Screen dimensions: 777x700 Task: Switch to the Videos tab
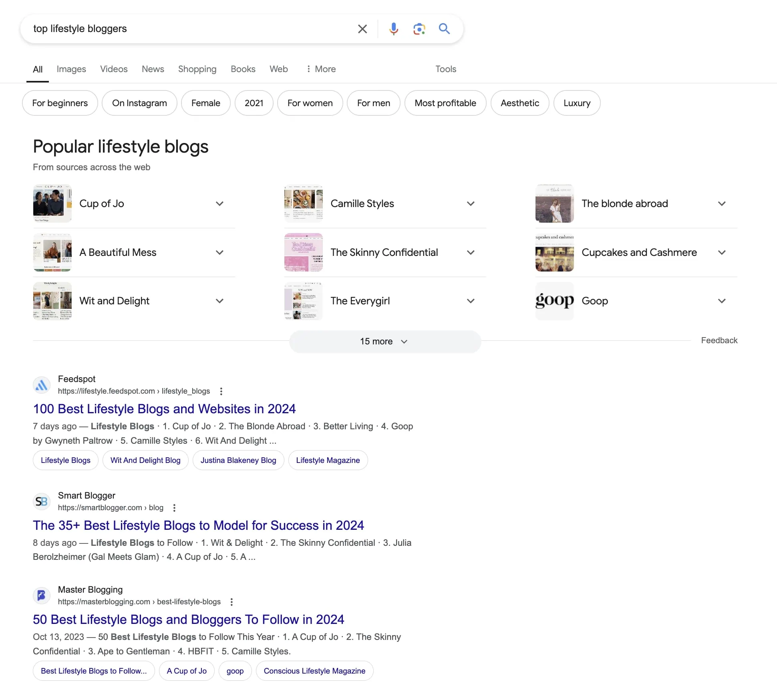pos(114,69)
